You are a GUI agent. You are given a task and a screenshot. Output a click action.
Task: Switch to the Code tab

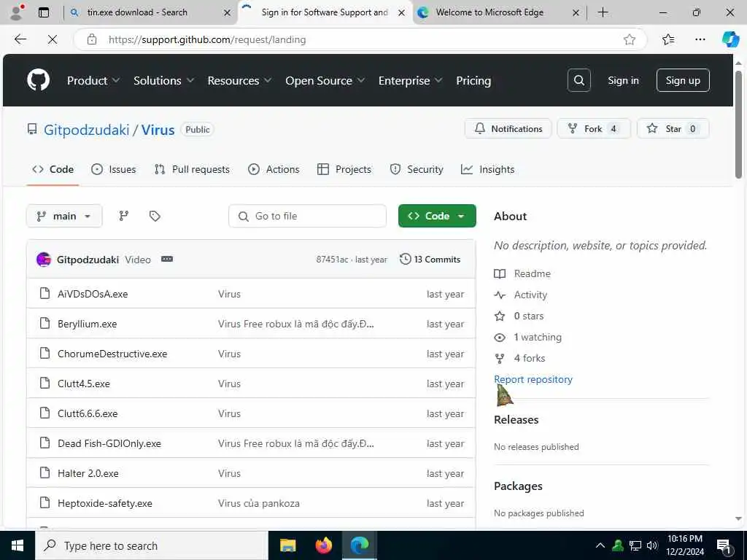click(53, 169)
